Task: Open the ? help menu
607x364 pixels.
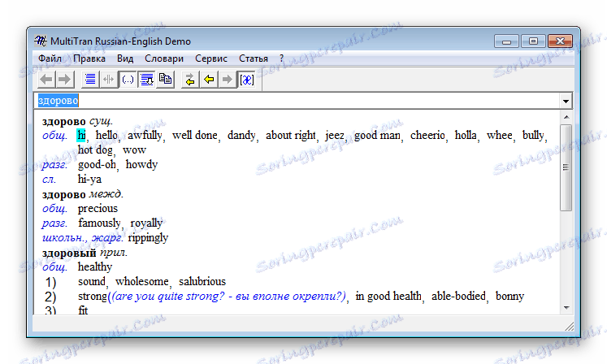Action: point(281,58)
